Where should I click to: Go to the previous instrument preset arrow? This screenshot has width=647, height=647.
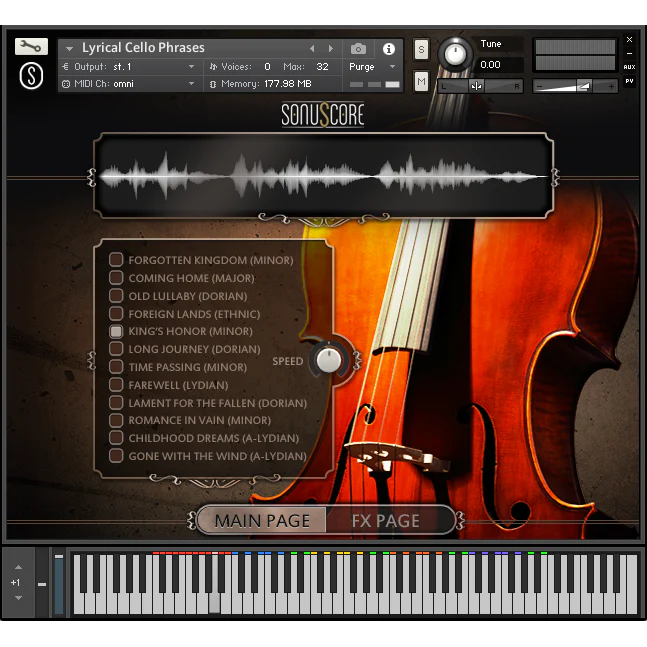[x=311, y=48]
